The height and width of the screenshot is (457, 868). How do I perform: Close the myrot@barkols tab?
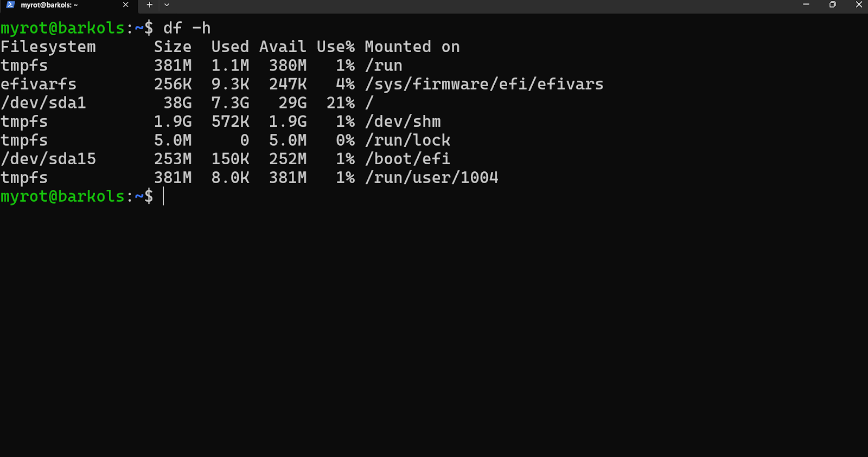126,5
